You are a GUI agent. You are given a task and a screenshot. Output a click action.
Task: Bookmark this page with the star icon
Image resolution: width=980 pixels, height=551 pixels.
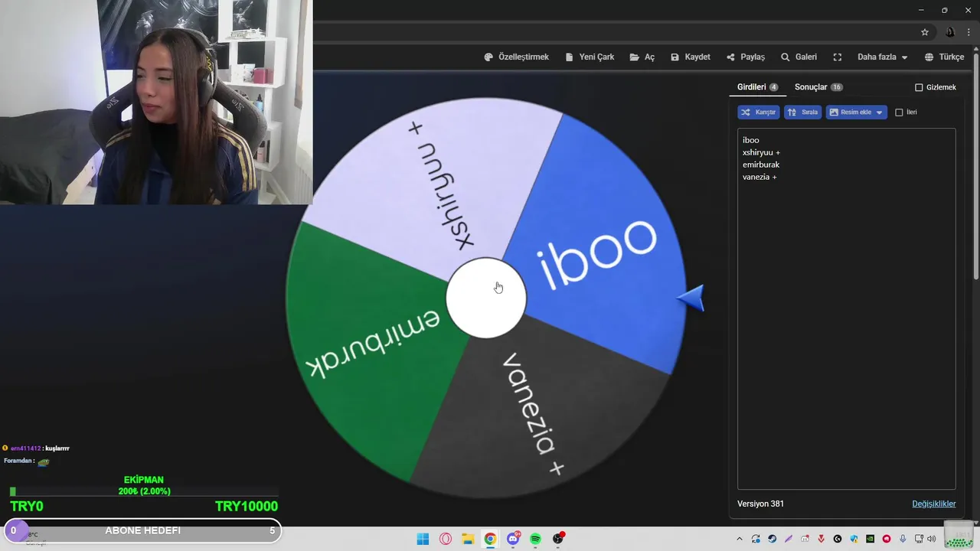925,32
